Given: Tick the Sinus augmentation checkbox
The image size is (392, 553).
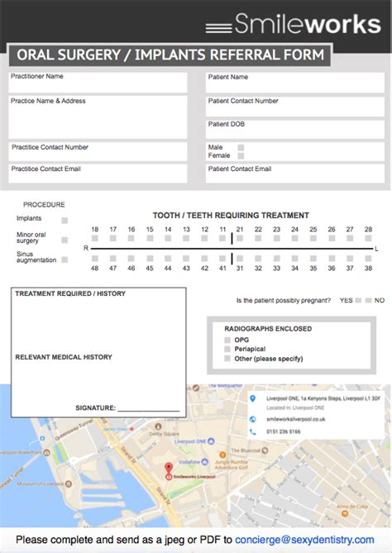Looking at the screenshot, I should (x=65, y=260).
